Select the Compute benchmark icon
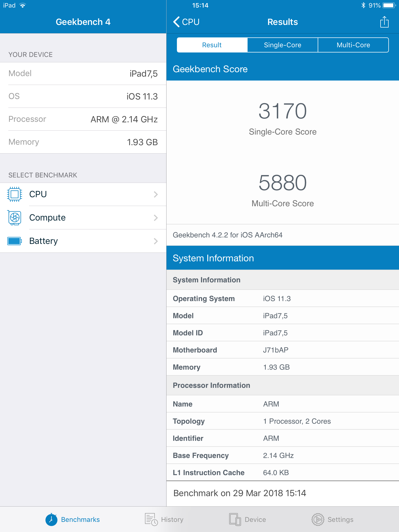399x532 pixels. tap(15, 218)
